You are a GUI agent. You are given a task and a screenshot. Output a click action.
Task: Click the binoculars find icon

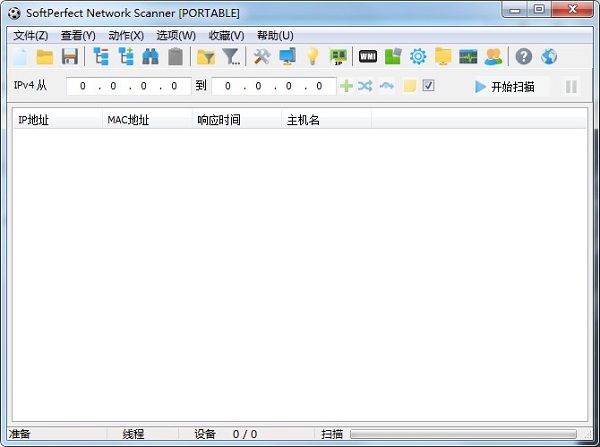(x=151, y=57)
